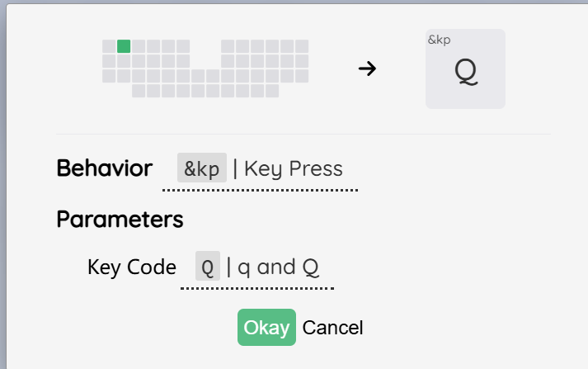Select the highlighted green key in layout
The width and height of the screenshot is (588, 369).
124,46
